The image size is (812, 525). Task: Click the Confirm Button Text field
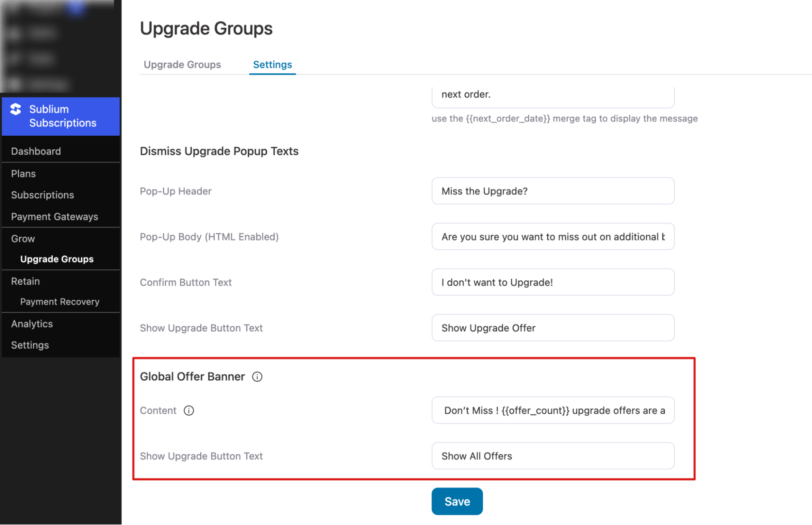pos(552,282)
